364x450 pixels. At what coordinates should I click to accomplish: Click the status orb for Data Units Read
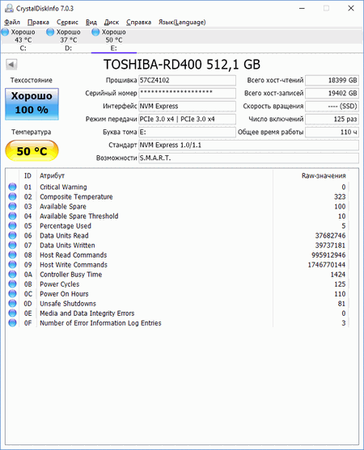pos(13,235)
